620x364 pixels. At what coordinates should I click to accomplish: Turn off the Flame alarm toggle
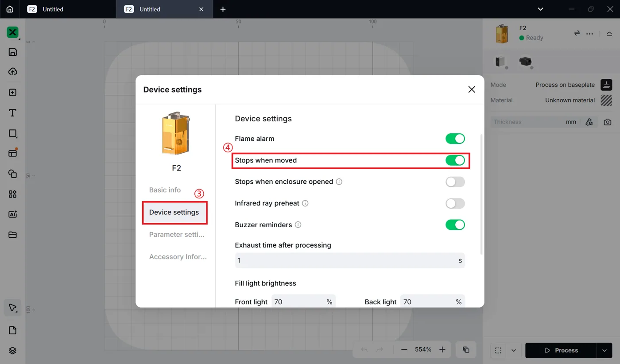tap(455, 139)
